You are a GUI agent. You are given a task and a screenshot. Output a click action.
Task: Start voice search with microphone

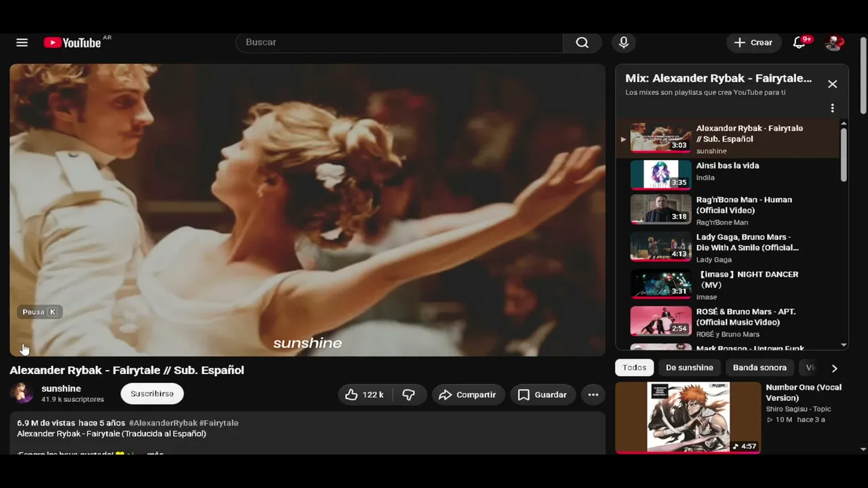tap(624, 43)
